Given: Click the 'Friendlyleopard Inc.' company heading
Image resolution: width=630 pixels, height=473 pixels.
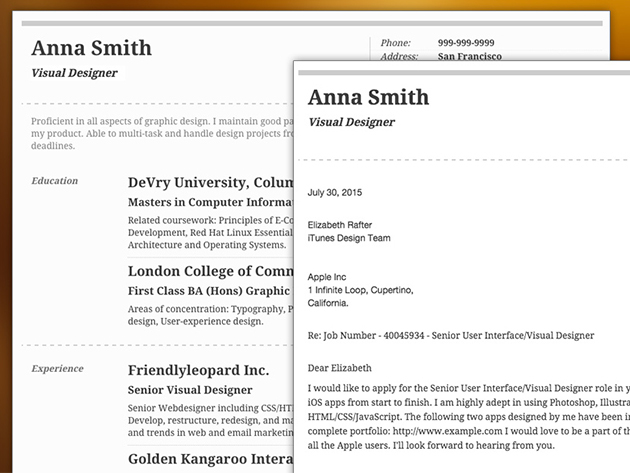Looking at the screenshot, I should pos(198,370).
